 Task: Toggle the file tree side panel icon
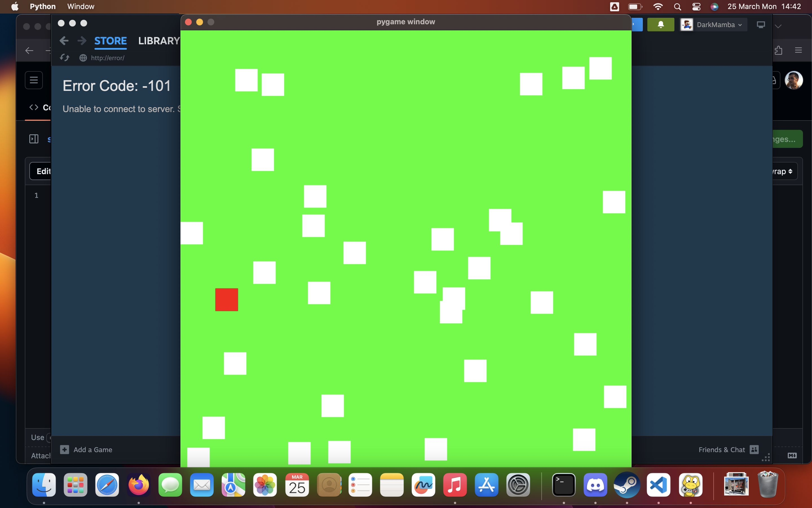tap(34, 139)
